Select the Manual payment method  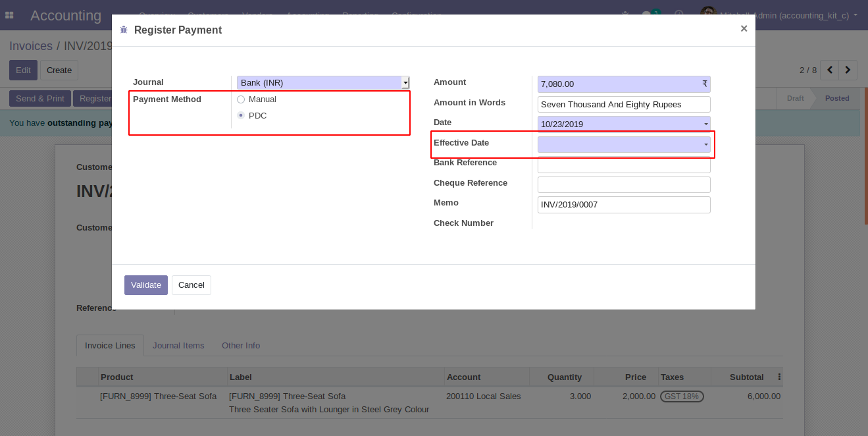point(241,99)
